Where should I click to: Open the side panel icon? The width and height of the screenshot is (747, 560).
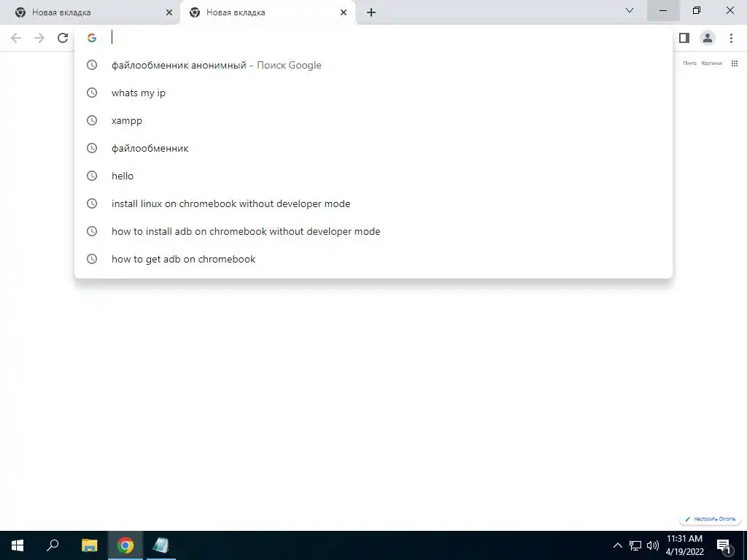pos(684,38)
